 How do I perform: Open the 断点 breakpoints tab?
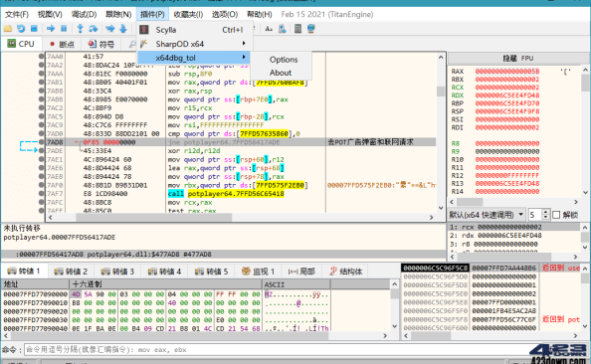pyautogui.click(x=63, y=45)
